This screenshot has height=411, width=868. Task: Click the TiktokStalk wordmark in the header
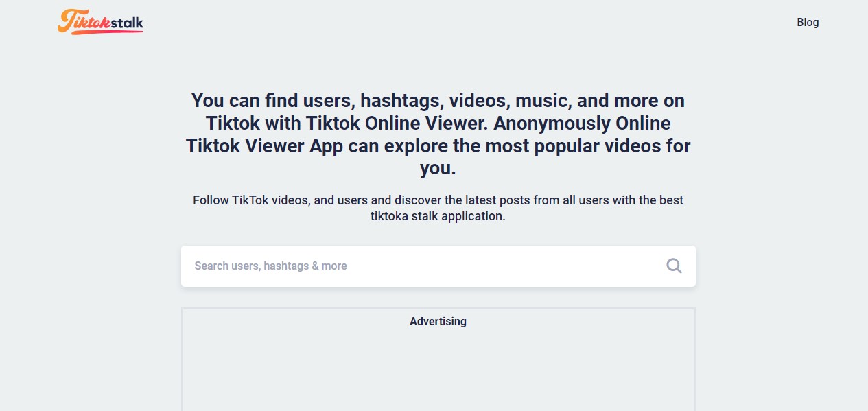100,21
